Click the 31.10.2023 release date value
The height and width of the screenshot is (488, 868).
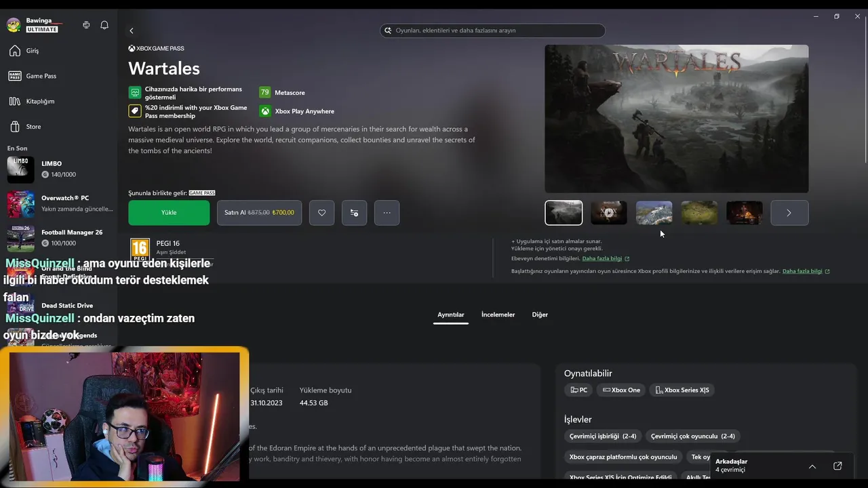click(x=267, y=403)
